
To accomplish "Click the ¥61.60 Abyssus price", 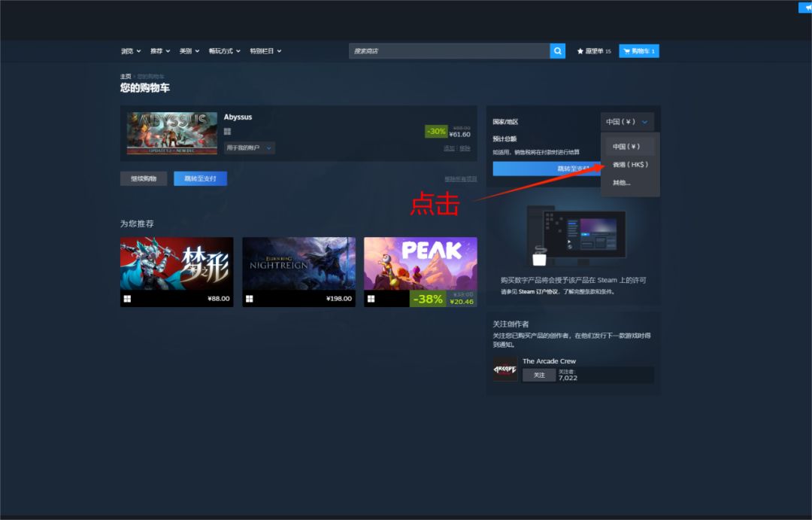I will tap(460, 134).
